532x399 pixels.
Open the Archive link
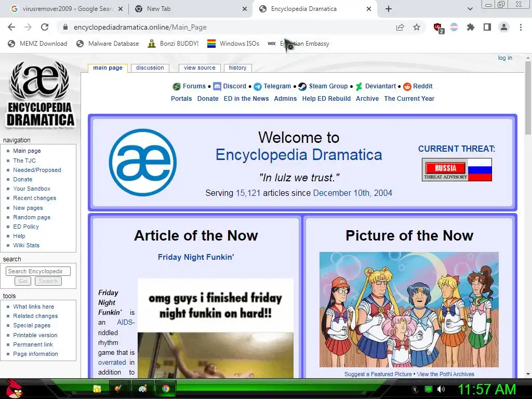click(x=367, y=98)
